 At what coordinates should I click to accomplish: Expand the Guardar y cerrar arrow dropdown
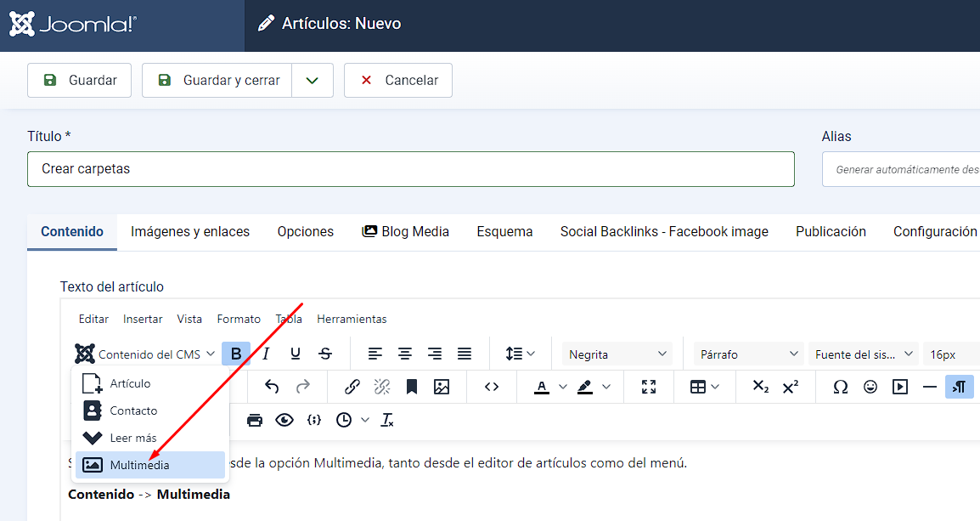coord(313,80)
